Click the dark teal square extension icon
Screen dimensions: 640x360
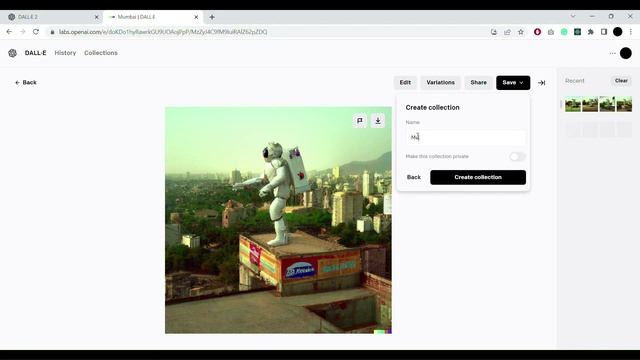tap(578, 32)
